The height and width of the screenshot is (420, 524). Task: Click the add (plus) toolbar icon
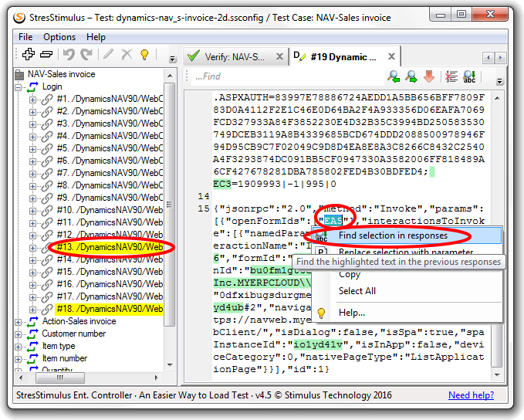[29, 54]
